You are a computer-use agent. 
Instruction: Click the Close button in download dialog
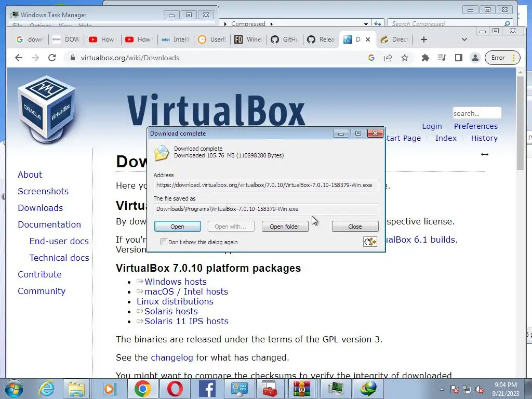pos(355,227)
